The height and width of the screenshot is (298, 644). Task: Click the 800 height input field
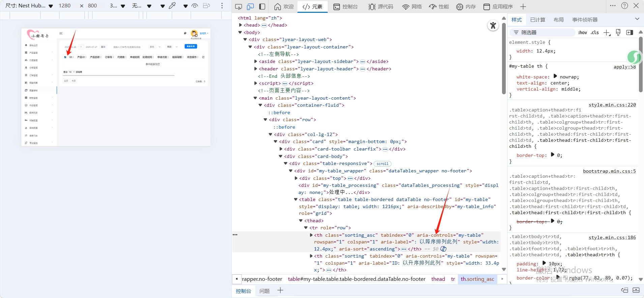tap(92, 6)
